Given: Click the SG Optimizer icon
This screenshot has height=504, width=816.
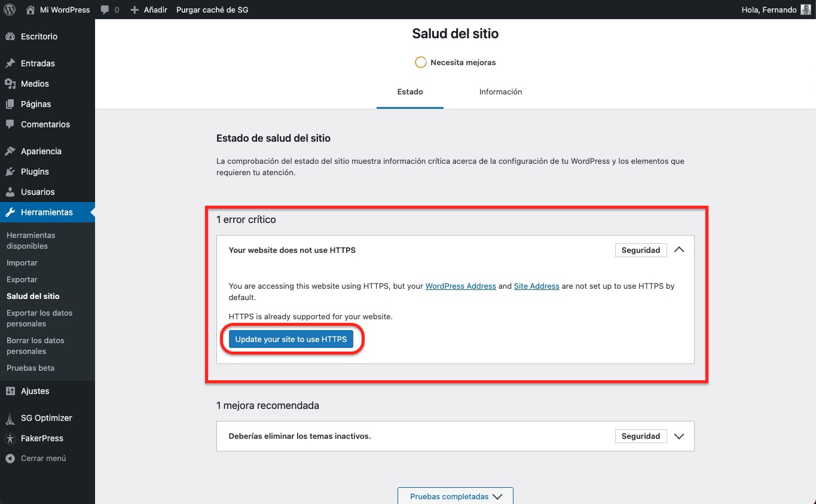Looking at the screenshot, I should coord(10,418).
